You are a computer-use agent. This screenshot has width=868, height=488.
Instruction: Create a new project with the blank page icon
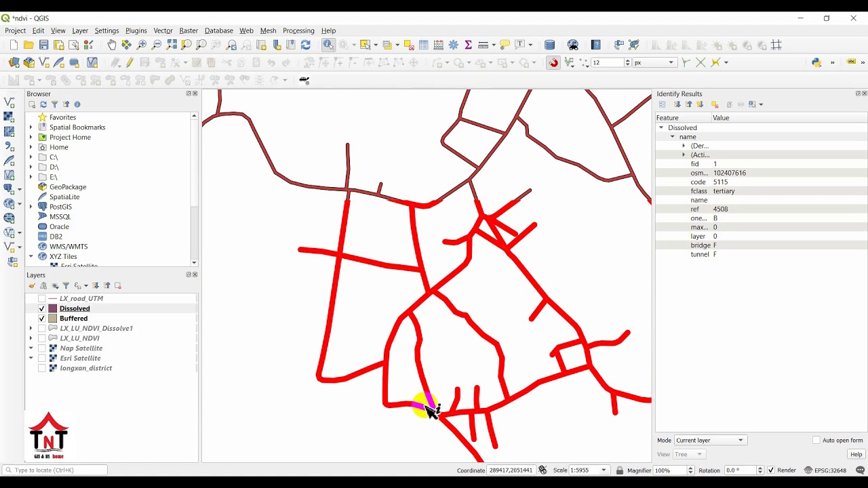pyautogui.click(x=14, y=45)
